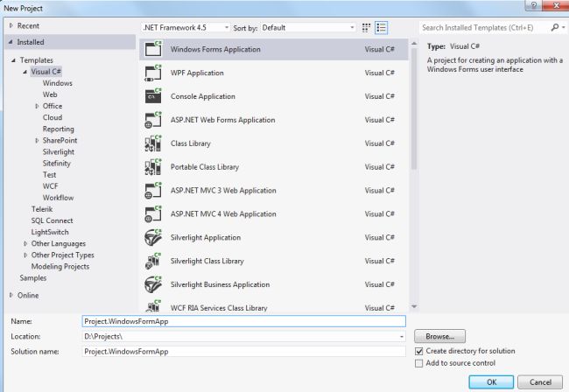
Task: Select the Telerik templates node
Action: [42, 209]
